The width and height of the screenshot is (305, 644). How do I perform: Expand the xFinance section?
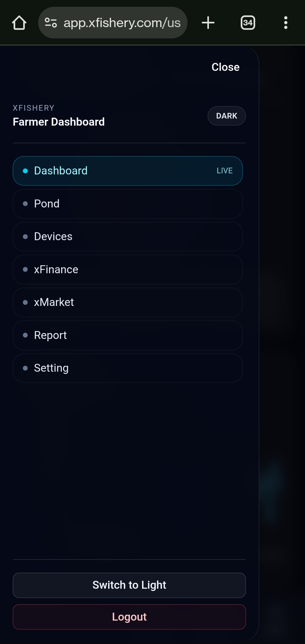pyautogui.click(x=128, y=269)
